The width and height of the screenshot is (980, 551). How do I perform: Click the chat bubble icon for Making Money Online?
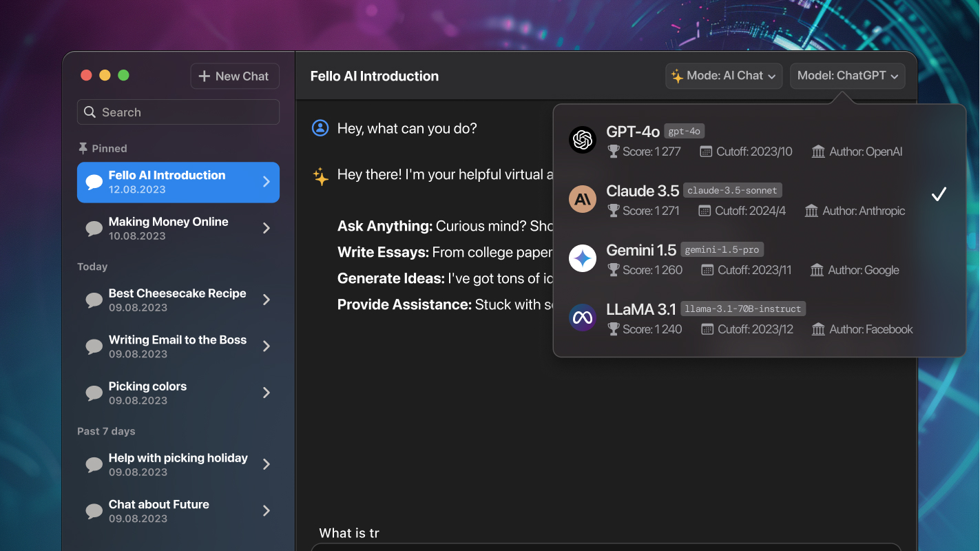(x=94, y=229)
